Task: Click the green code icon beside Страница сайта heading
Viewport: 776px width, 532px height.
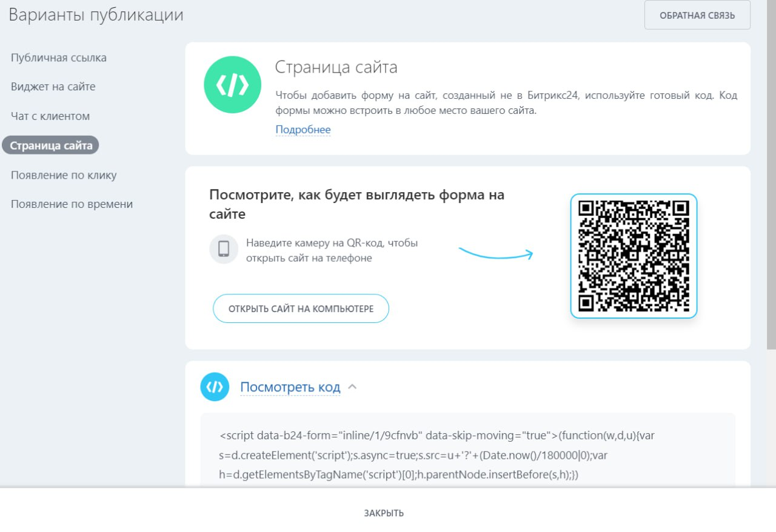Action: pos(233,85)
